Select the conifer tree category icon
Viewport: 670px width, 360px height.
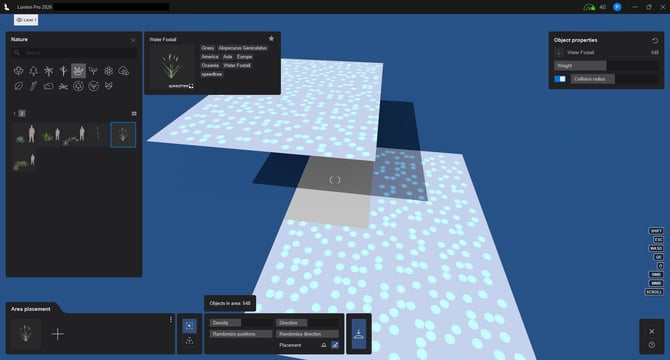click(33, 71)
